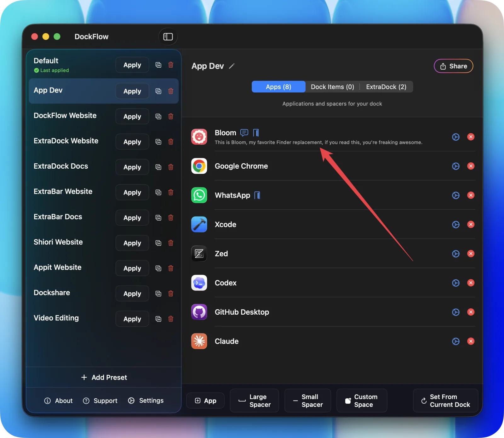Switch to the Dock Items (0) tab

(x=332, y=87)
